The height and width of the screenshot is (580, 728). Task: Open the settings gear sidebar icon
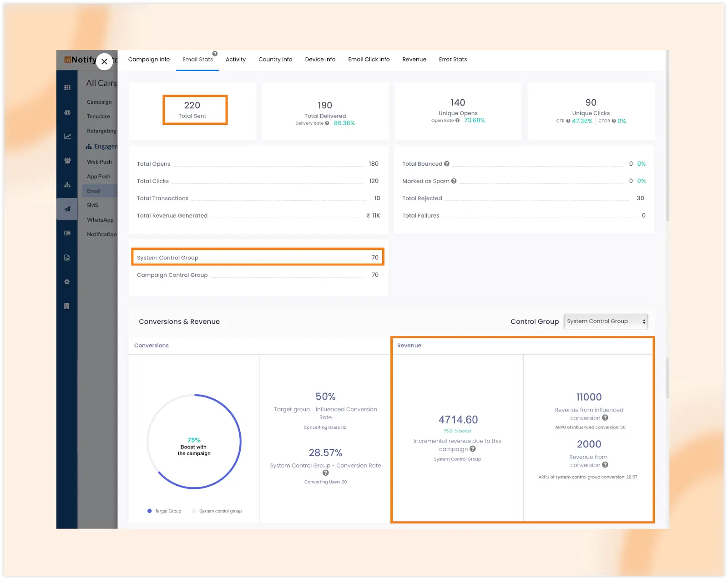[x=67, y=282]
